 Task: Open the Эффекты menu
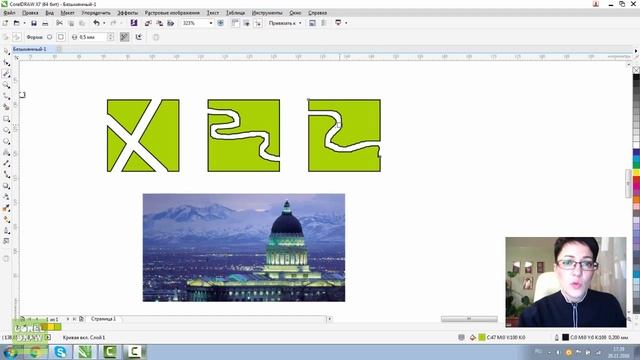click(x=127, y=13)
